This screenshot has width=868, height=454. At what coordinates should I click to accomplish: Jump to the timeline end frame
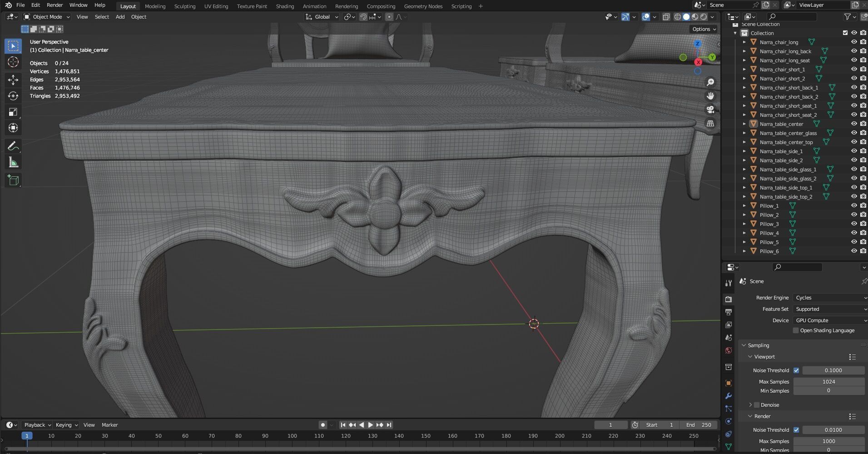pos(389,425)
